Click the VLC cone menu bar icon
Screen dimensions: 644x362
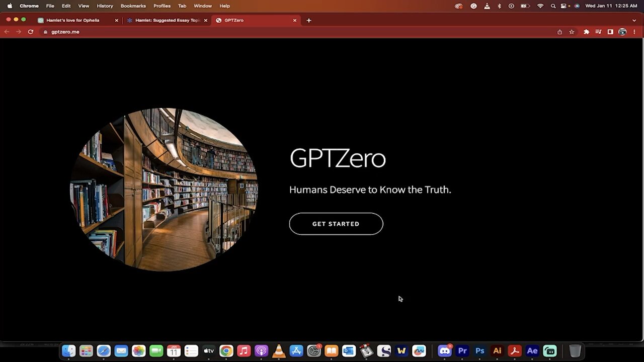point(487,6)
